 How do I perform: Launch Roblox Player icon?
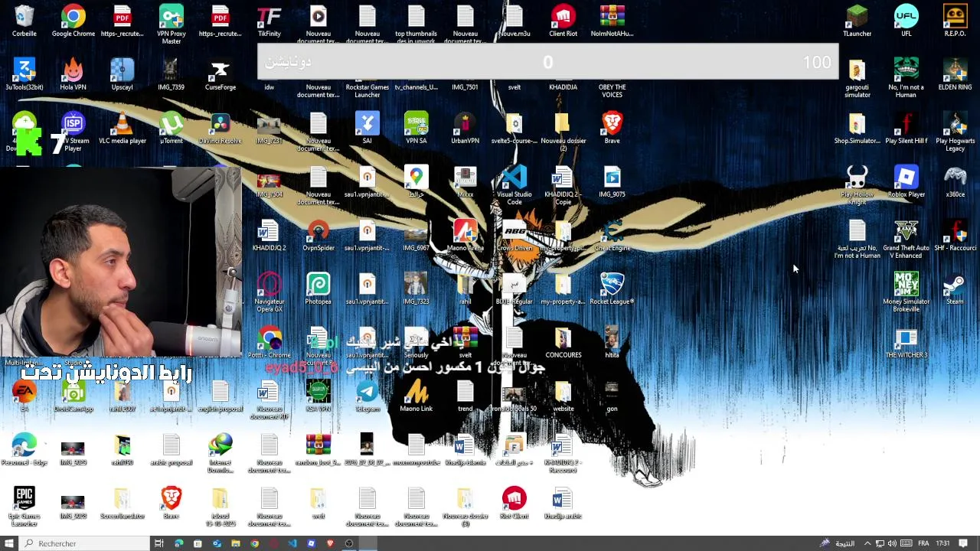[x=906, y=181]
